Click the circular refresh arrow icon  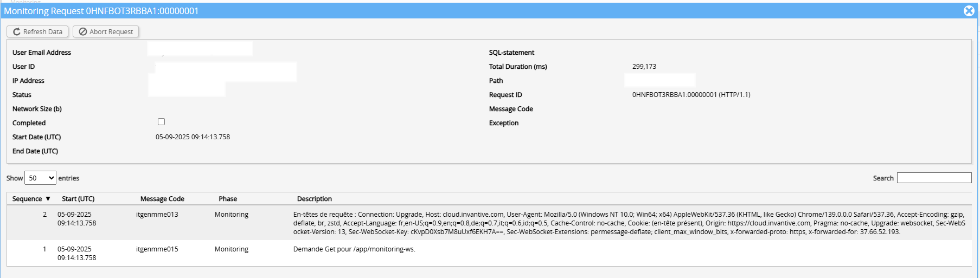pyautogui.click(x=17, y=32)
